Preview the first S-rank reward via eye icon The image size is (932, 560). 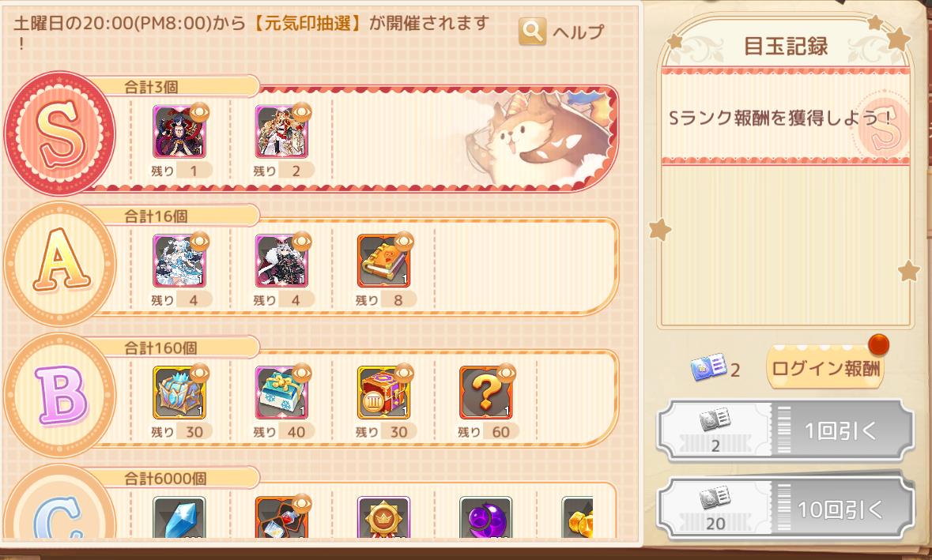click(x=200, y=112)
